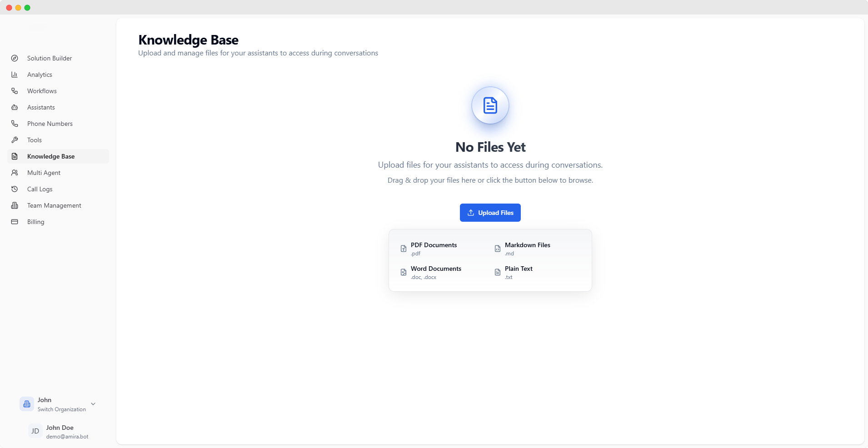Click the Multi Agent people icon
Screen dimensions: 868x448
(x=15, y=173)
